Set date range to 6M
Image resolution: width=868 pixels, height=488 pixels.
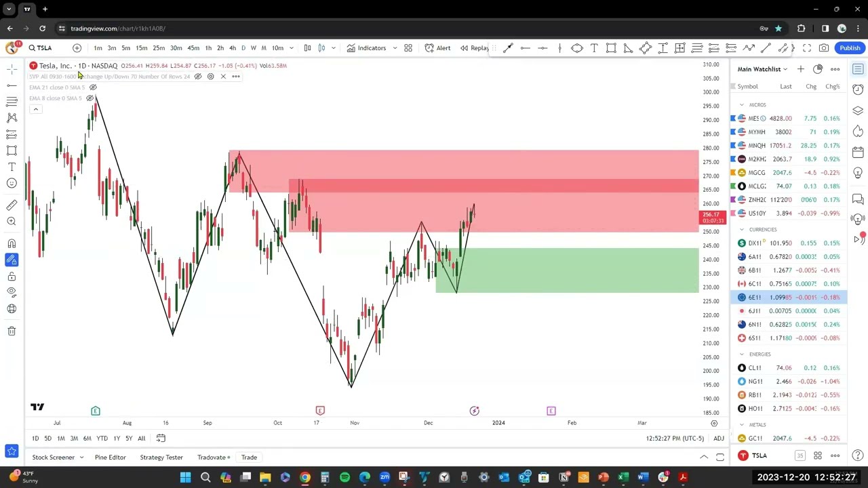coord(87,439)
